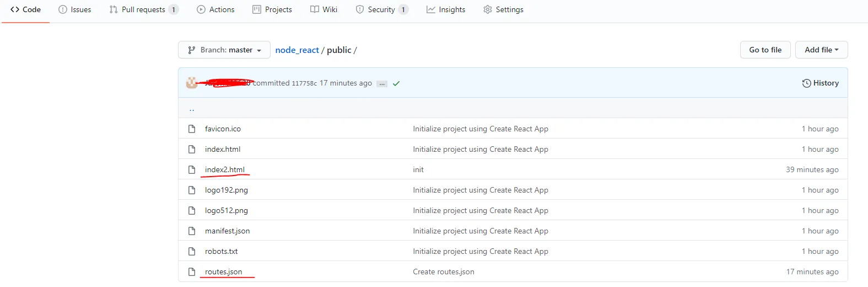Switch to the Pull requests tab
Viewport: 868px width, 287px height.
(143, 9)
